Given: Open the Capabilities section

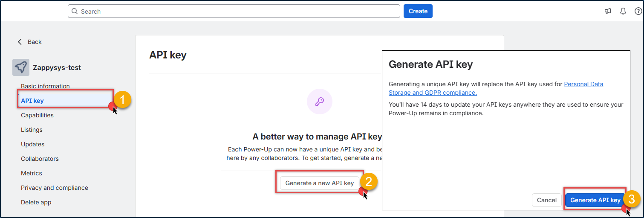Looking at the screenshot, I should [x=37, y=115].
